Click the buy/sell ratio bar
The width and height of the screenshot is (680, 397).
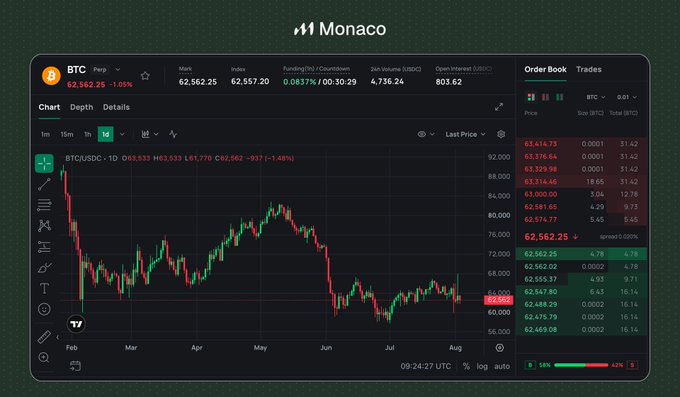(x=581, y=365)
